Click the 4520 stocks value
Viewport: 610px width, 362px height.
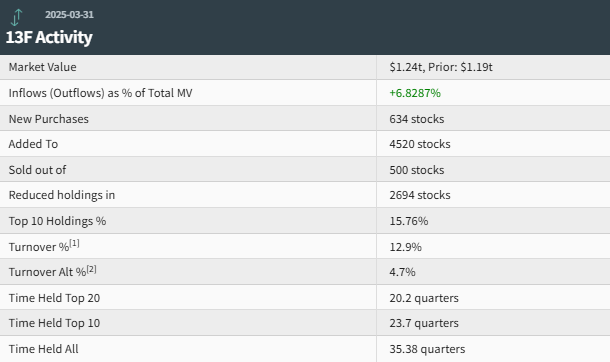click(x=420, y=144)
